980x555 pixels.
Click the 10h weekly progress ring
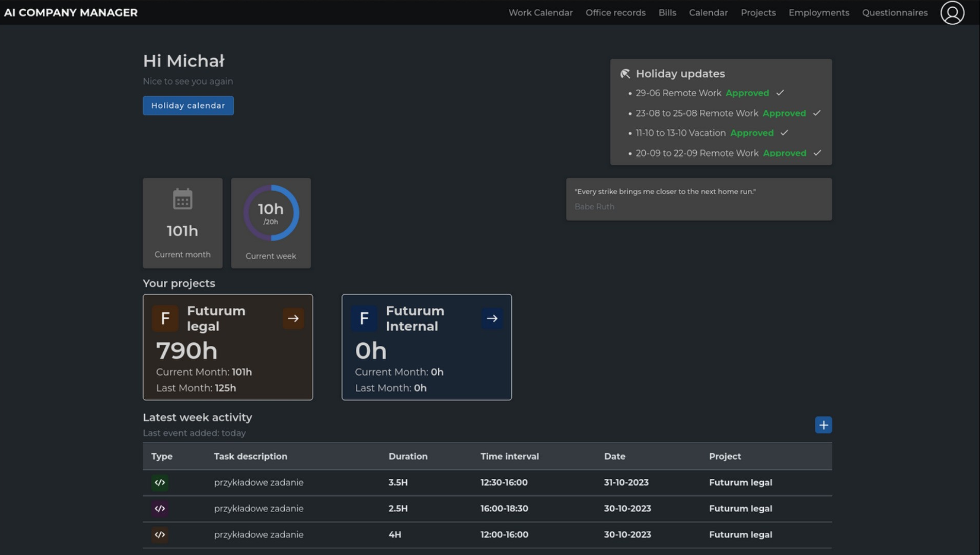(x=271, y=213)
